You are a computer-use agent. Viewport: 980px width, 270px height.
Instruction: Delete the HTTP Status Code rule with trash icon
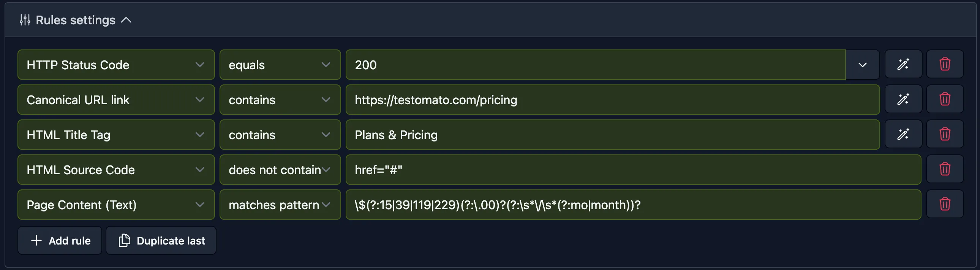[x=945, y=64]
